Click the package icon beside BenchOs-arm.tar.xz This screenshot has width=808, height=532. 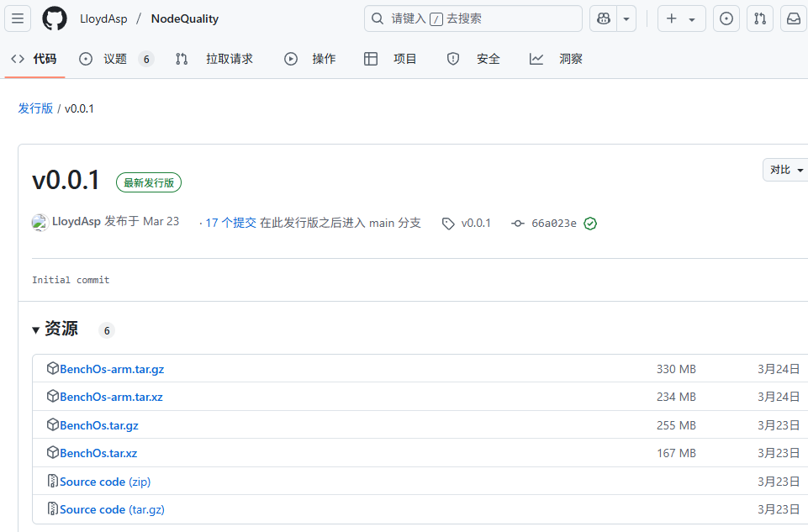click(x=52, y=396)
